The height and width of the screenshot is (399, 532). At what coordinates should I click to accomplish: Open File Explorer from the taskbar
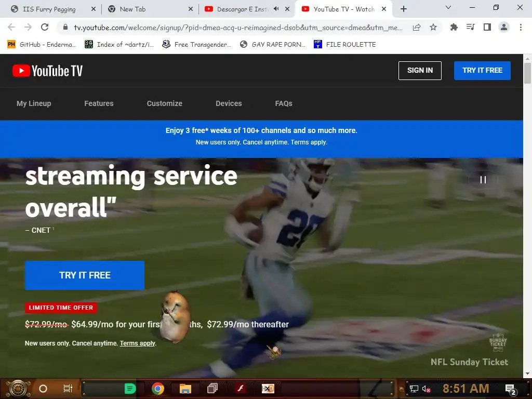(x=185, y=389)
